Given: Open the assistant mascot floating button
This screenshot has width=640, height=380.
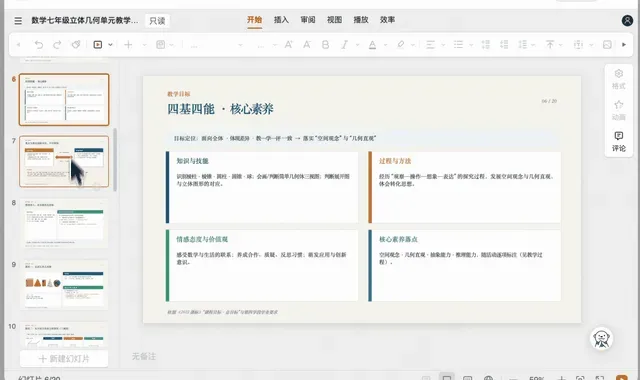Looking at the screenshot, I should (x=601, y=338).
